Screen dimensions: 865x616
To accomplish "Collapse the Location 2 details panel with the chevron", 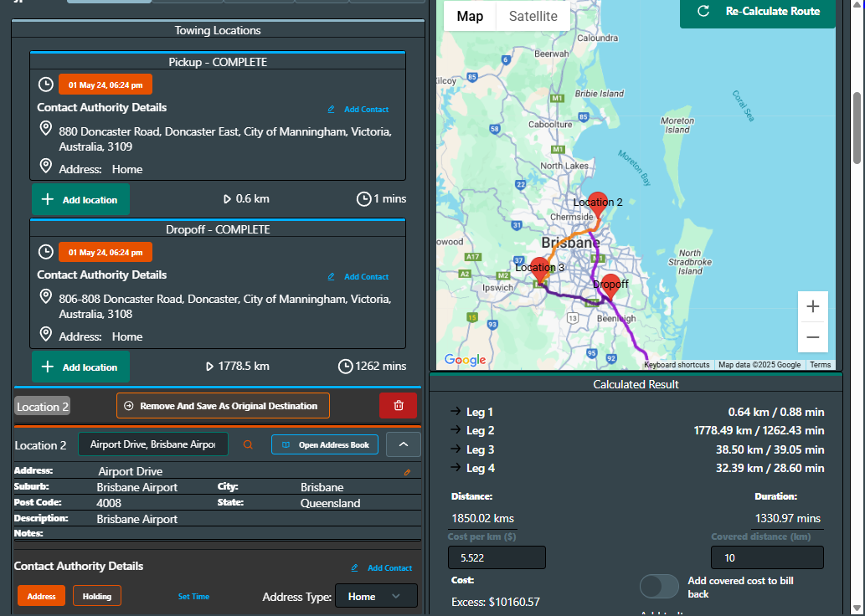I will (x=403, y=444).
